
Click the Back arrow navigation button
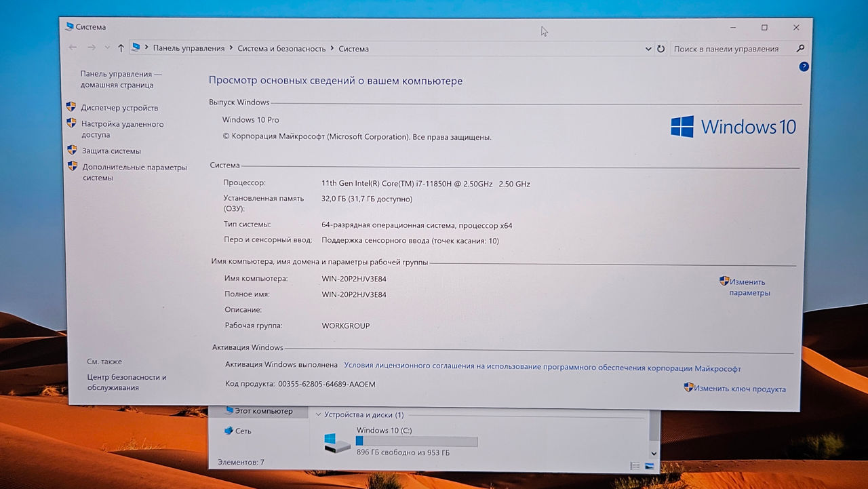pyautogui.click(x=73, y=47)
